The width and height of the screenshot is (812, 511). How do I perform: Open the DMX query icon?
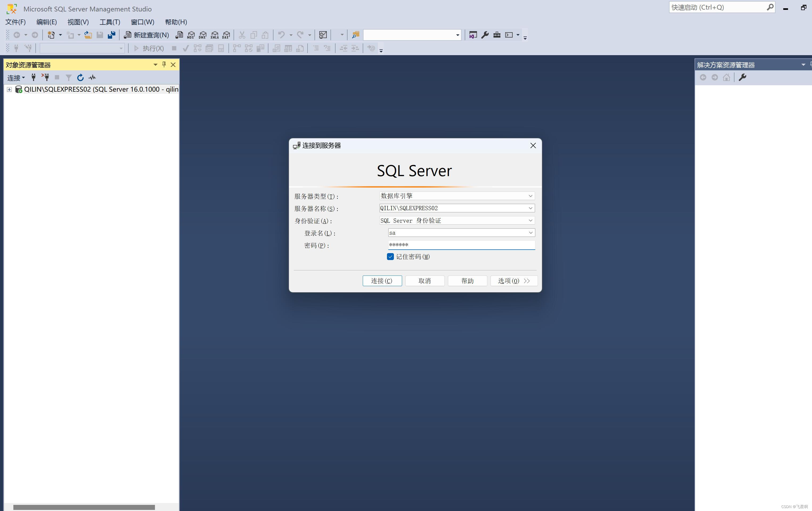(x=203, y=35)
